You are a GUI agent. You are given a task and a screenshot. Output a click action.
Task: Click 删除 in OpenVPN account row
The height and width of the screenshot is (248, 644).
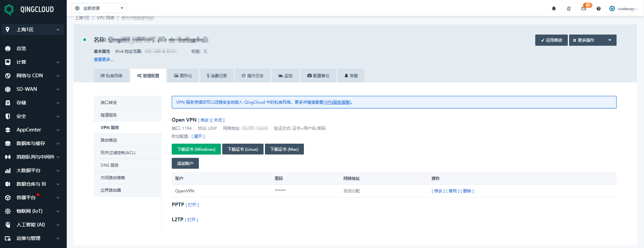pyautogui.click(x=467, y=191)
